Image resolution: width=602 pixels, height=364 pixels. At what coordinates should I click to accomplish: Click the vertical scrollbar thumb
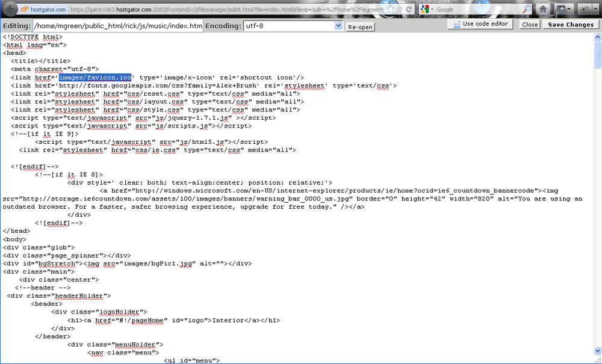597,55
